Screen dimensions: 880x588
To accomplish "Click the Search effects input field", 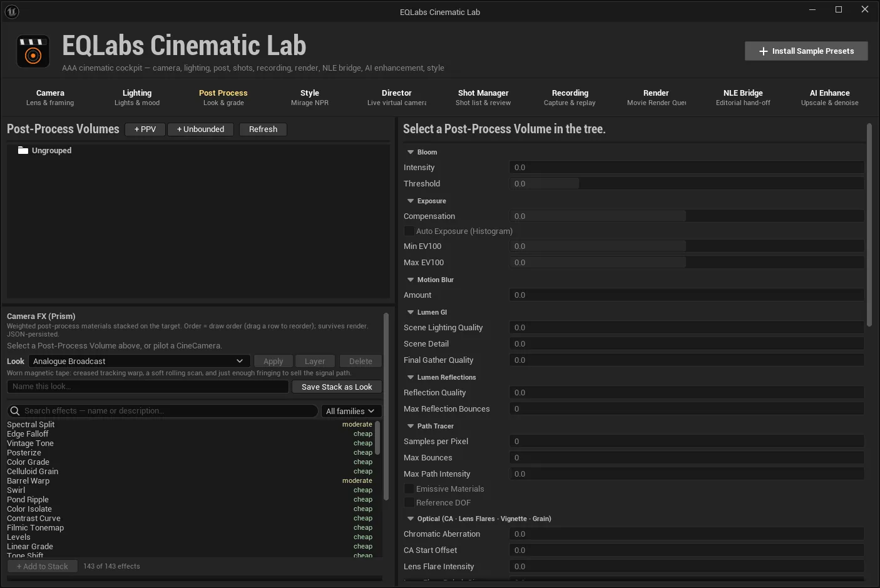I will [x=163, y=411].
